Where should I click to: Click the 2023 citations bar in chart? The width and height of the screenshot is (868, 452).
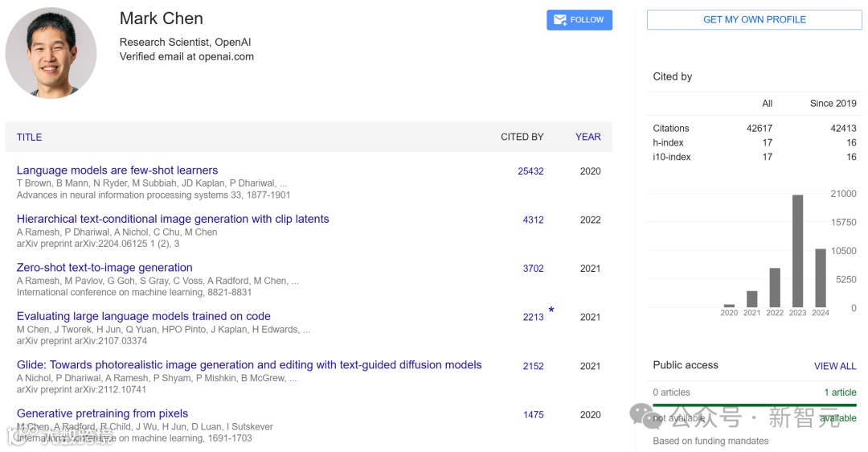(x=797, y=251)
